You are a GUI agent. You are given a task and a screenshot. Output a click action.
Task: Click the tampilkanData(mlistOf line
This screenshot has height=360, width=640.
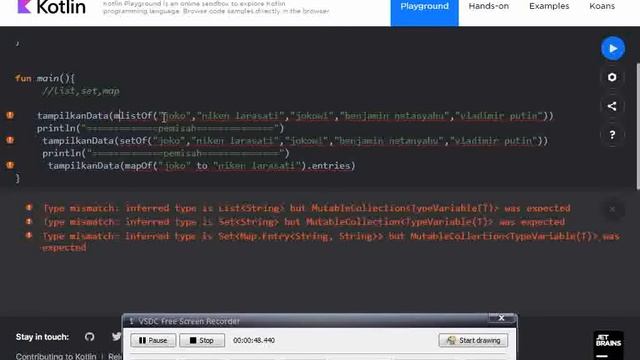point(295,116)
